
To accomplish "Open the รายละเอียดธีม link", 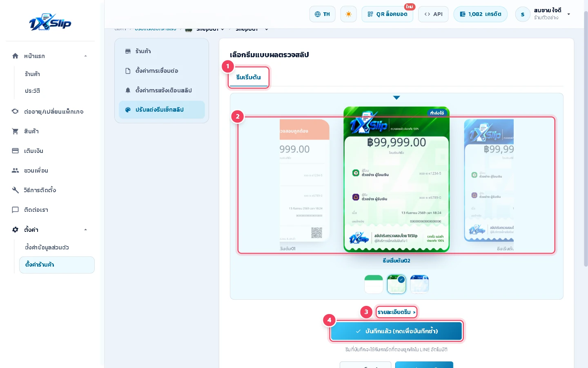I will click(396, 312).
